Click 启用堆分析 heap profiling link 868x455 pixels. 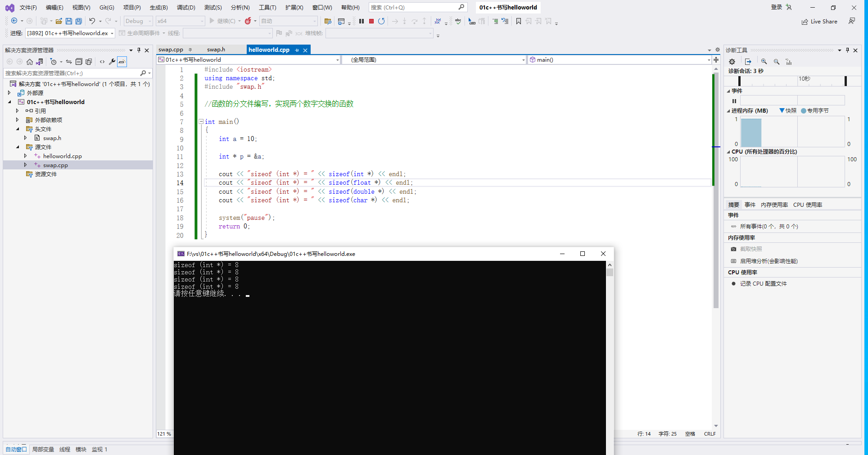[769, 261]
